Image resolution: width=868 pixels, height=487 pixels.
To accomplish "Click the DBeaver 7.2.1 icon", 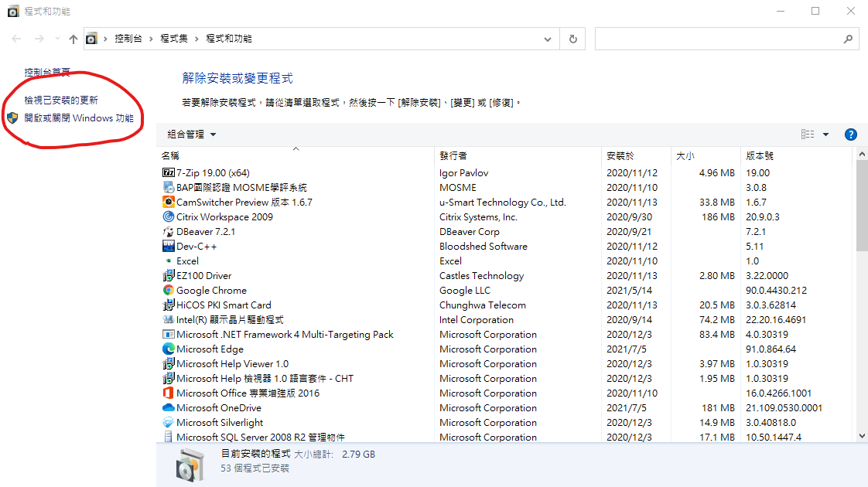I will click(169, 231).
